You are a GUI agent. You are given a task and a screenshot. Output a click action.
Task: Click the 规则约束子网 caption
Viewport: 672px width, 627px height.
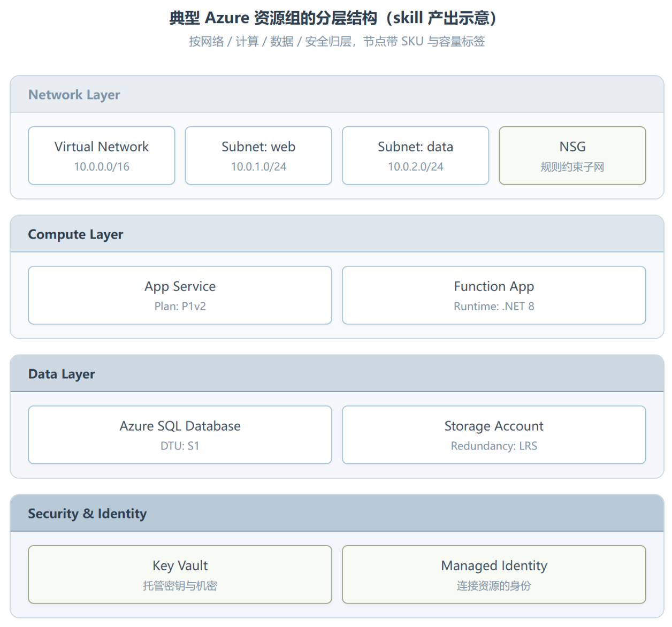click(x=572, y=167)
